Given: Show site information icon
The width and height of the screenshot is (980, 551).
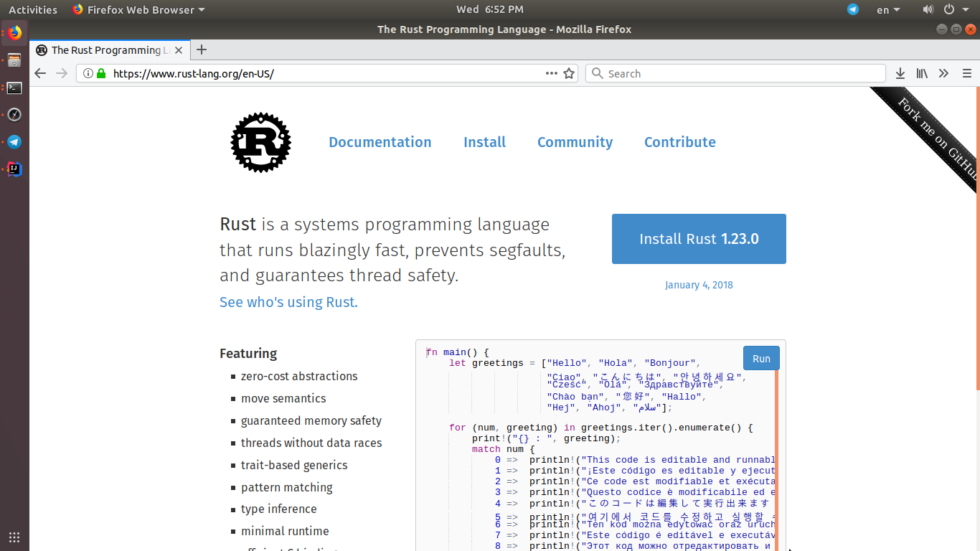Looking at the screenshot, I should (88, 73).
